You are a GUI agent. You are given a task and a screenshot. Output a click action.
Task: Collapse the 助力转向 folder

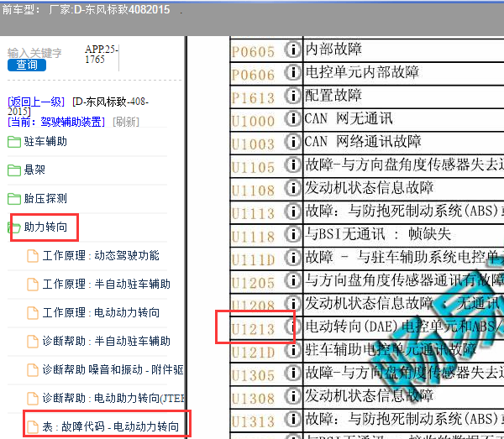point(45,227)
